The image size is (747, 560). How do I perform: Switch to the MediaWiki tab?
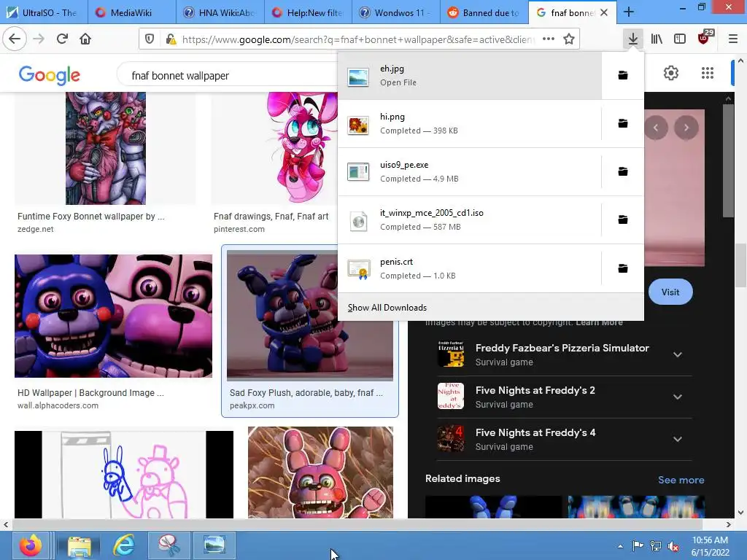tap(132, 12)
